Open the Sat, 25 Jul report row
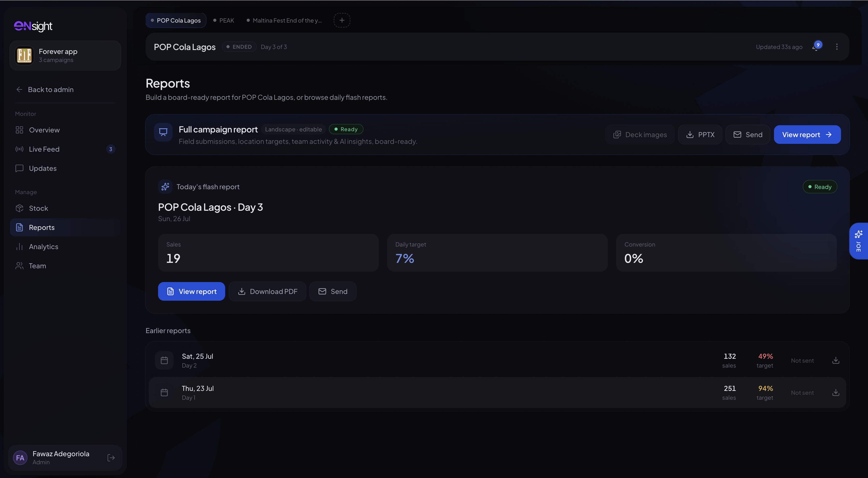 click(x=497, y=360)
